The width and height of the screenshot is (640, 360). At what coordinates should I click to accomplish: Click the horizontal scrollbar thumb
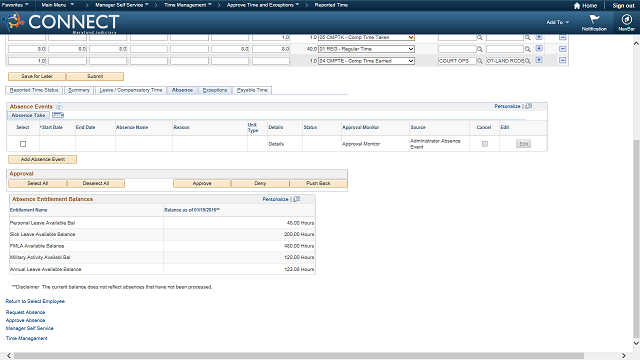(299, 356)
